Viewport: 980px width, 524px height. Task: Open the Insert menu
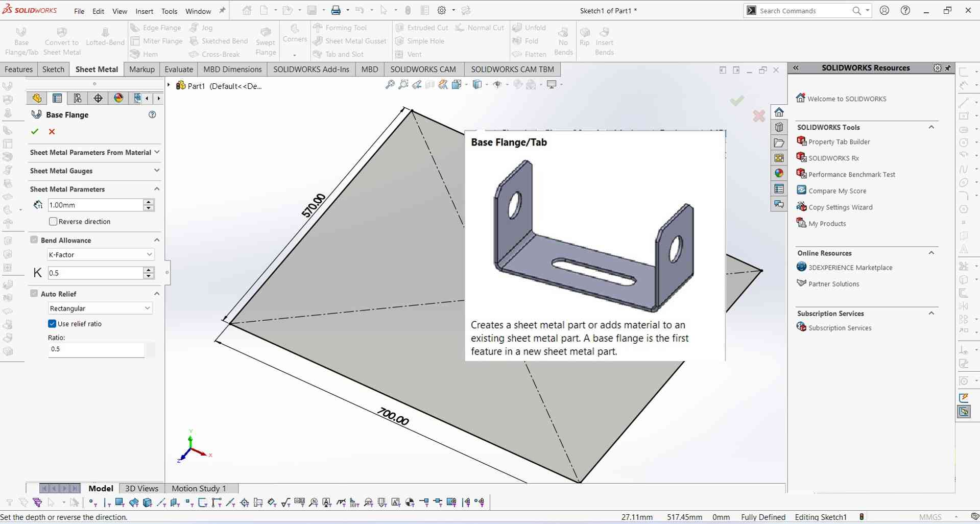pos(144,11)
